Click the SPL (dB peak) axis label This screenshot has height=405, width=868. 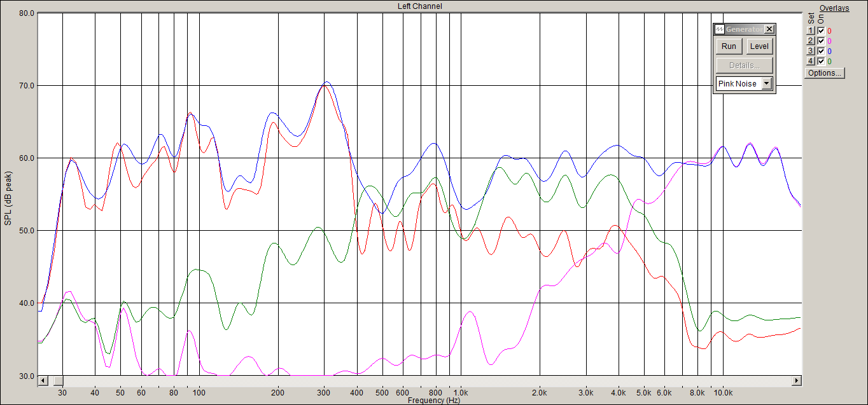pyautogui.click(x=8, y=198)
